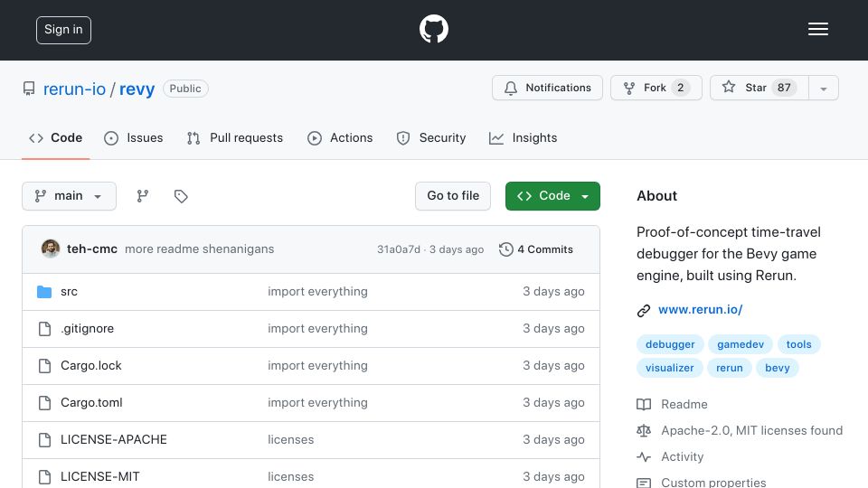The height and width of the screenshot is (488, 868).
Task: Fork the repository
Action: coord(656,88)
